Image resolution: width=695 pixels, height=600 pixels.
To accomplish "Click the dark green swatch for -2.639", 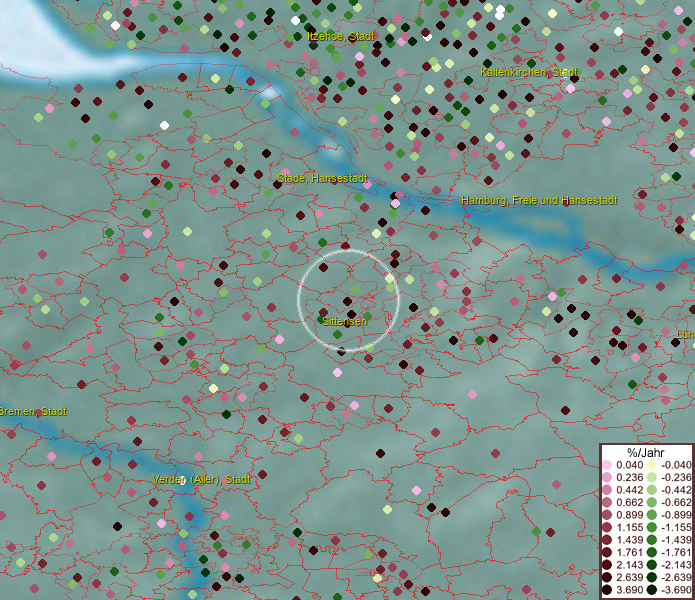I will point(652,577).
